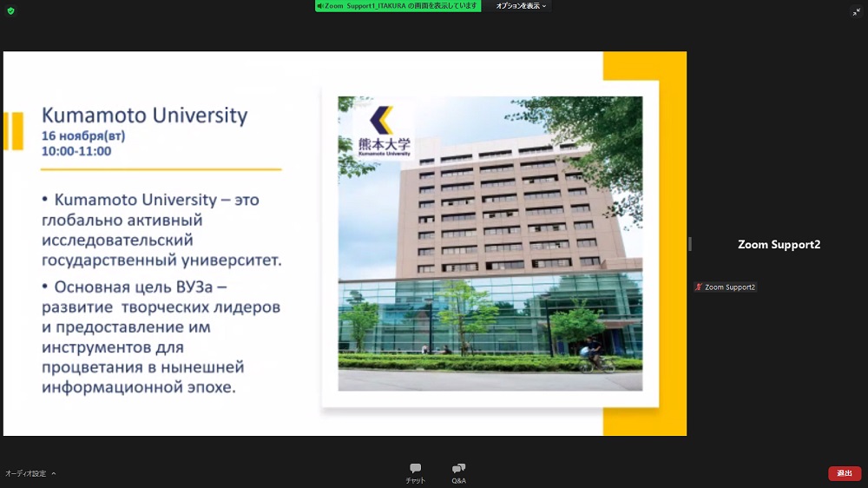
Task: Click the 熊本大学 logo on the photo
Action: click(x=383, y=131)
